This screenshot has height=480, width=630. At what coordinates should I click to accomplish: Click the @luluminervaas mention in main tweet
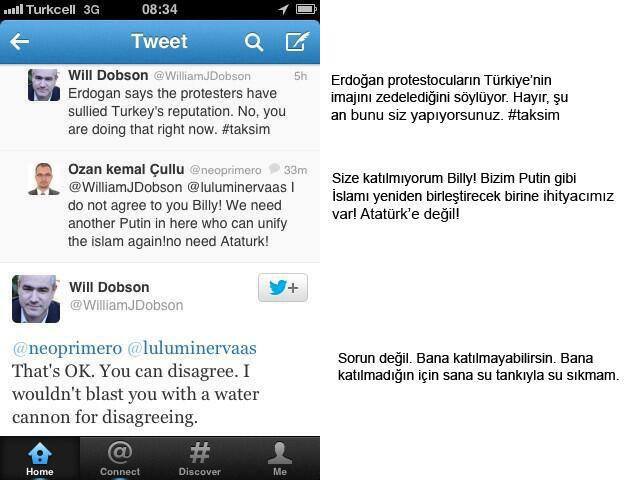(x=192, y=348)
